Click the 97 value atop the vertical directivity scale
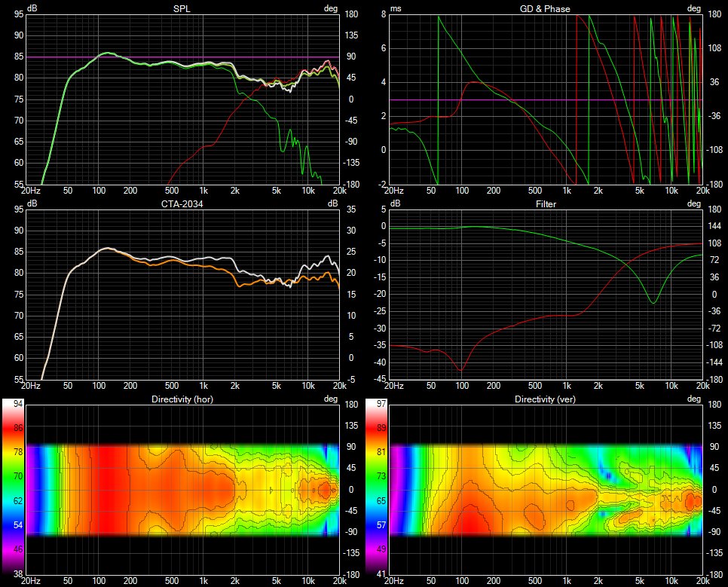 tap(381, 404)
